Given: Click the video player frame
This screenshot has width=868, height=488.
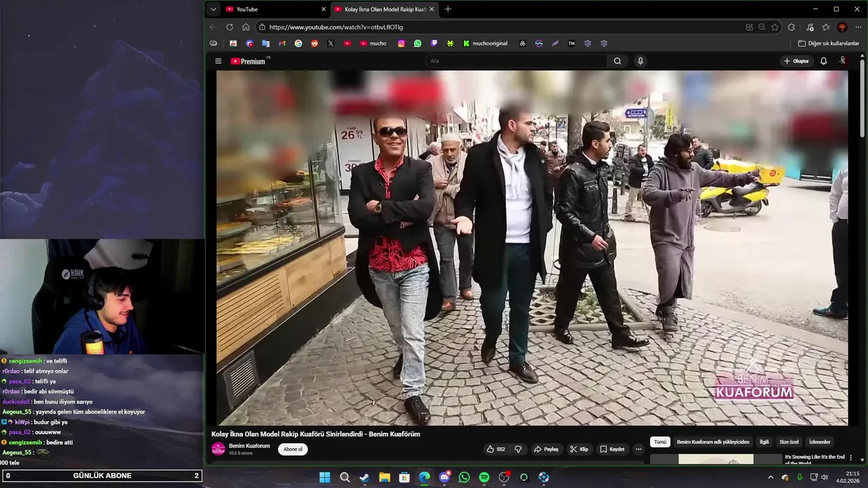Looking at the screenshot, I should click(x=532, y=248).
